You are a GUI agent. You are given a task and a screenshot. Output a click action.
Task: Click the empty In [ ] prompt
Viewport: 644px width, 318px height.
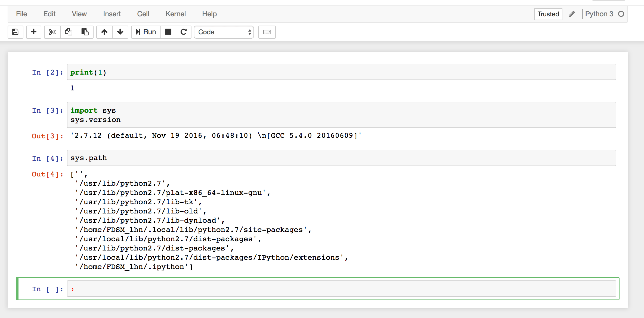point(48,289)
